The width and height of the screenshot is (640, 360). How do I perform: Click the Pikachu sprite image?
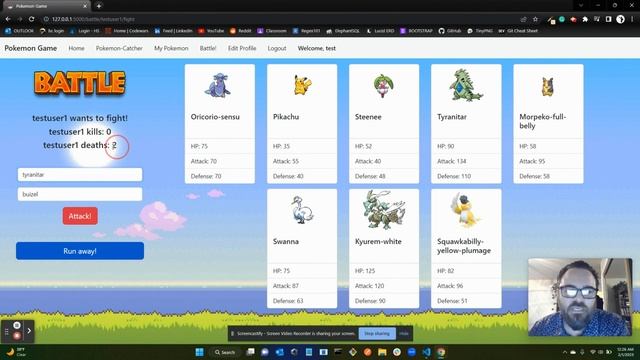tap(302, 86)
